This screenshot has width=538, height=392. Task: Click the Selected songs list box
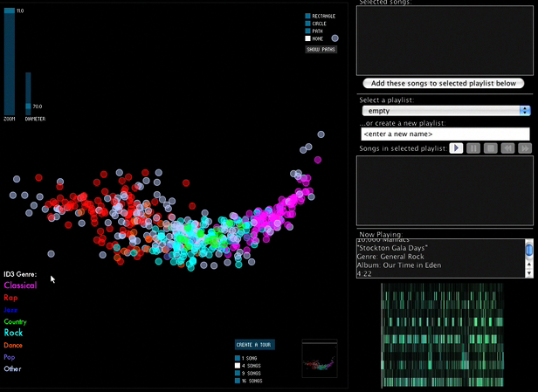coord(445,40)
